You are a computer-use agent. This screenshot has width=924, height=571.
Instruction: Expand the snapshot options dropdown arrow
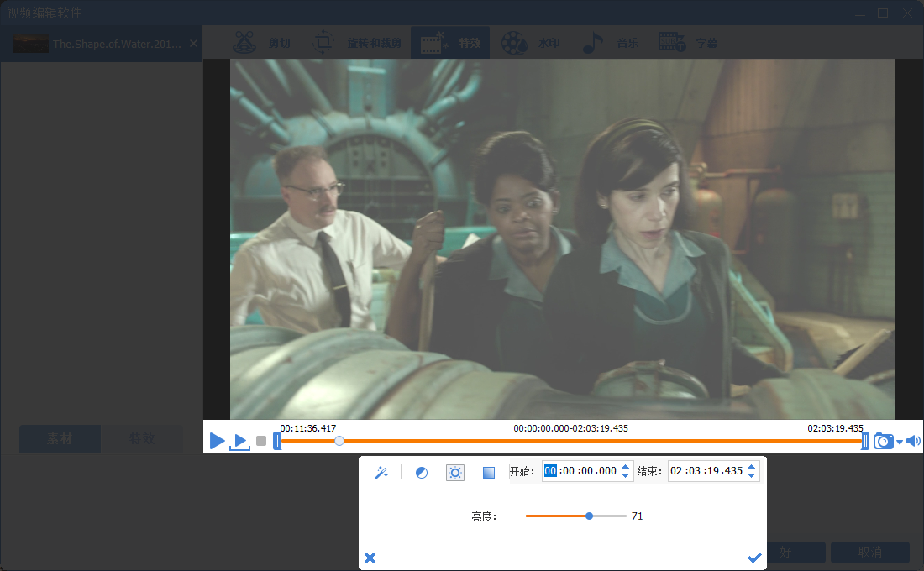click(x=900, y=442)
